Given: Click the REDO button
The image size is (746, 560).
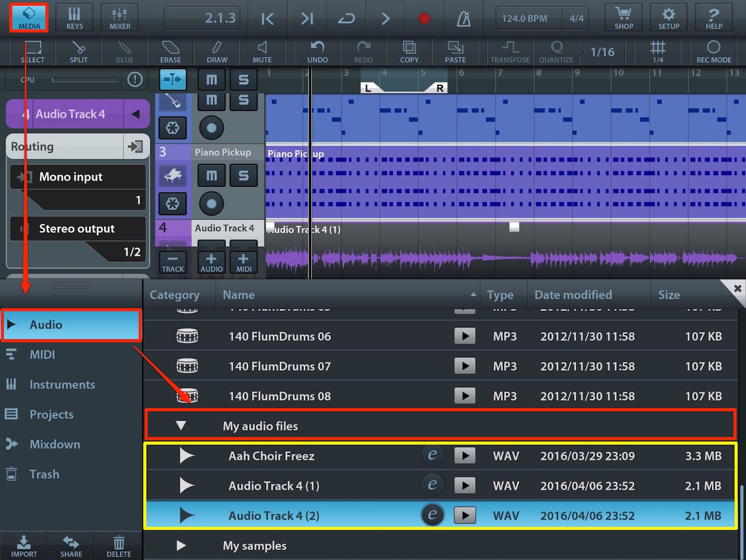Looking at the screenshot, I should [x=364, y=52].
